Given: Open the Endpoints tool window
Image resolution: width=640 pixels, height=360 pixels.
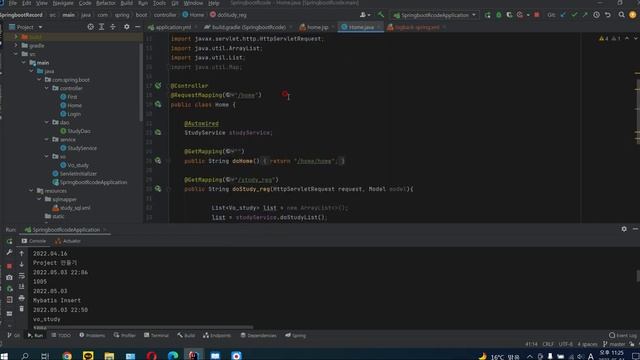Looking at the screenshot, I should (x=217, y=335).
